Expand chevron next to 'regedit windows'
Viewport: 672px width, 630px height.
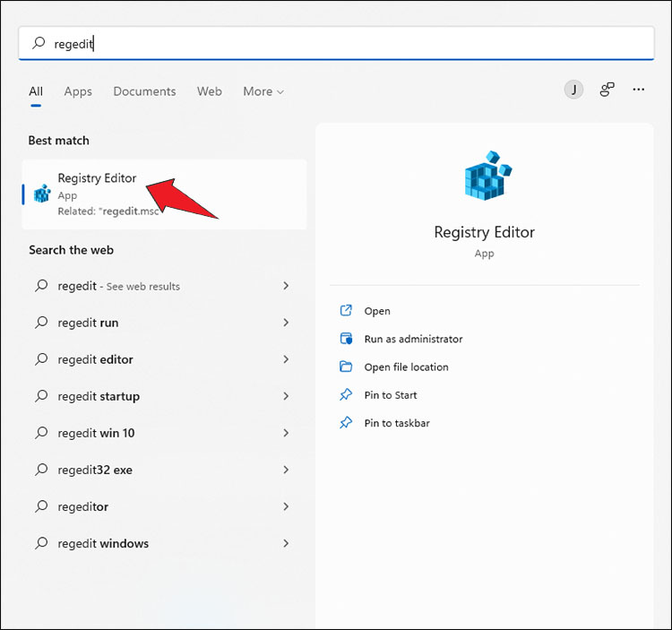[x=286, y=543]
